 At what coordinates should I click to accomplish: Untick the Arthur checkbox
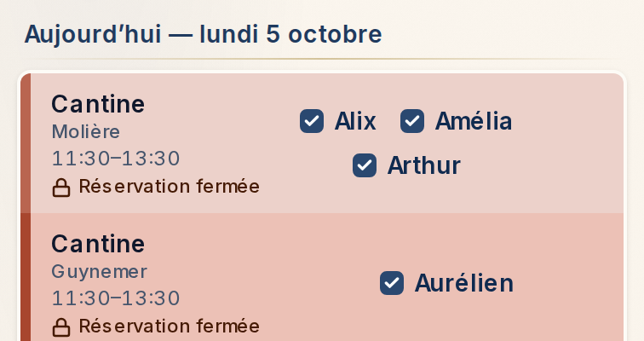(x=365, y=165)
